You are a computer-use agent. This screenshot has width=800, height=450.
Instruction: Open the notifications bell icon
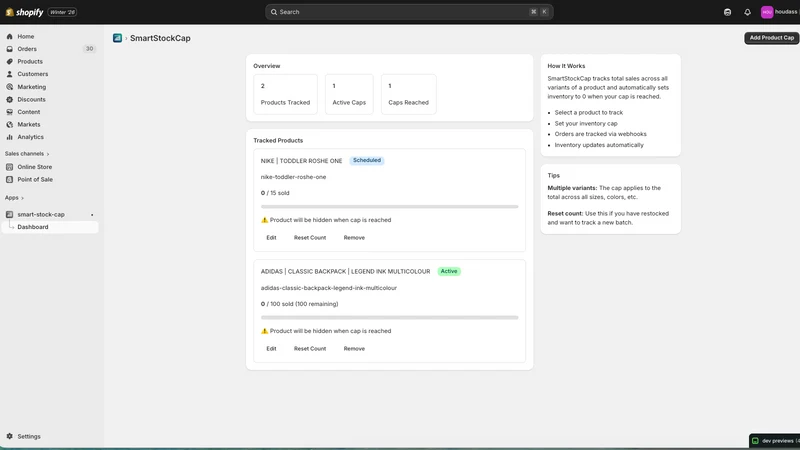point(747,12)
